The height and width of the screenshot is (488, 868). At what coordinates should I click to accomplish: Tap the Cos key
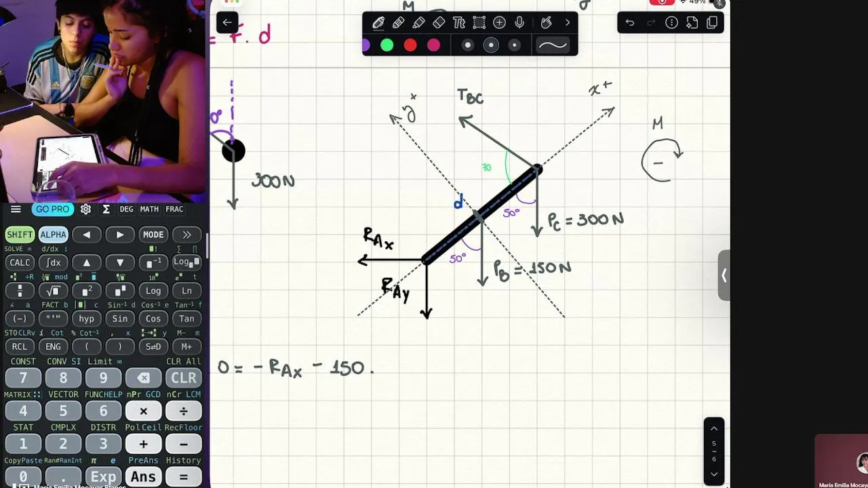(153, 319)
